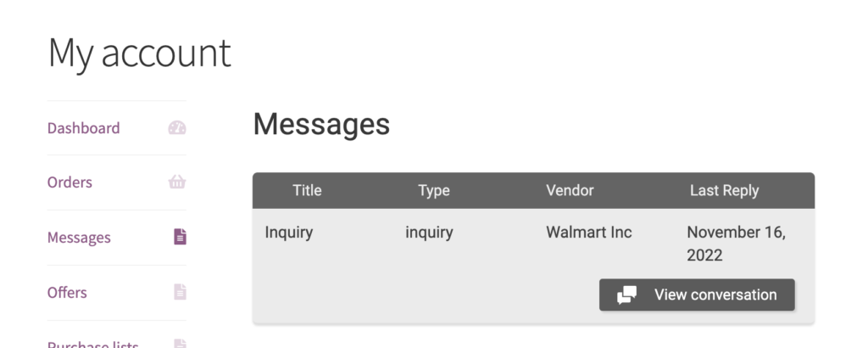Go to the Orders page
868x348 pixels.
click(x=70, y=182)
